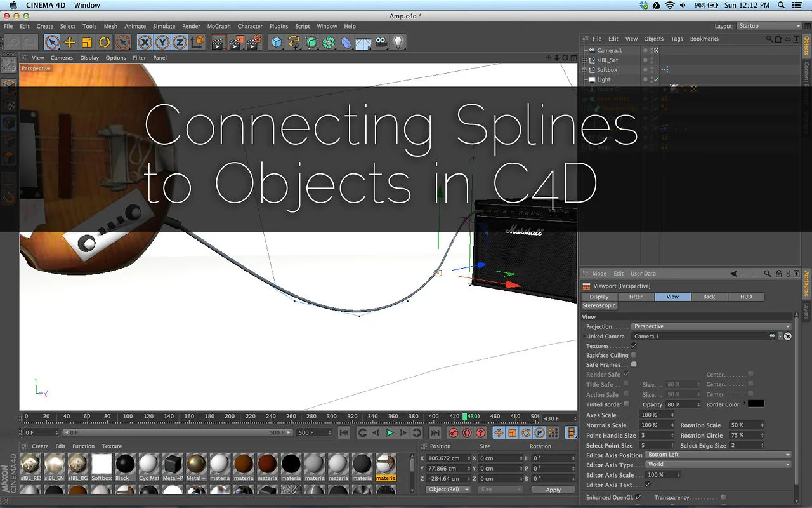Select the Scale tool icon
The height and width of the screenshot is (508, 812).
click(x=87, y=43)
